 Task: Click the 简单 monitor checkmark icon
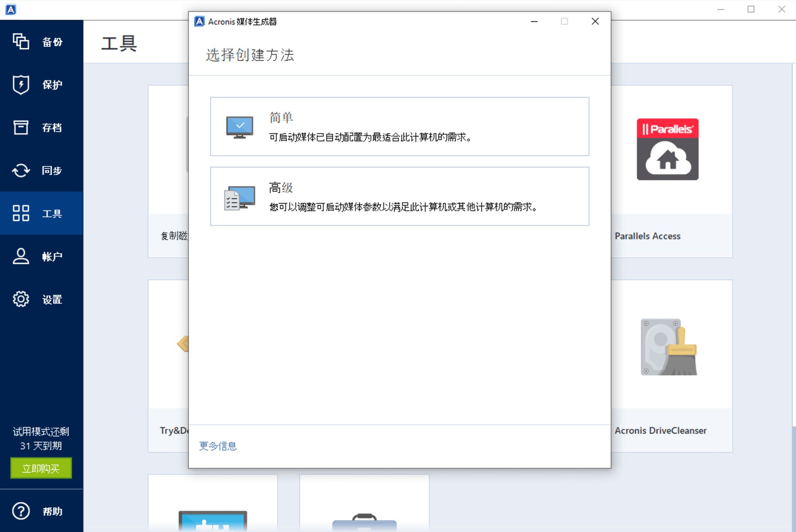coord(240,127)
